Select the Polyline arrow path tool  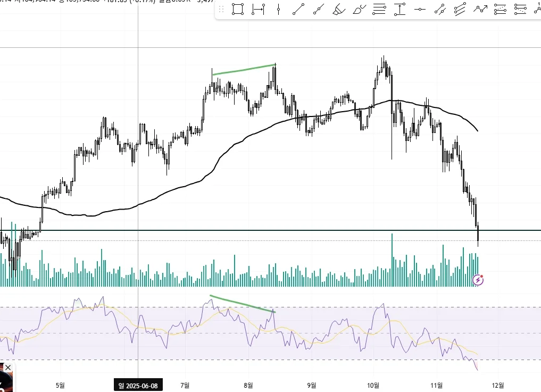pos(480,10)
